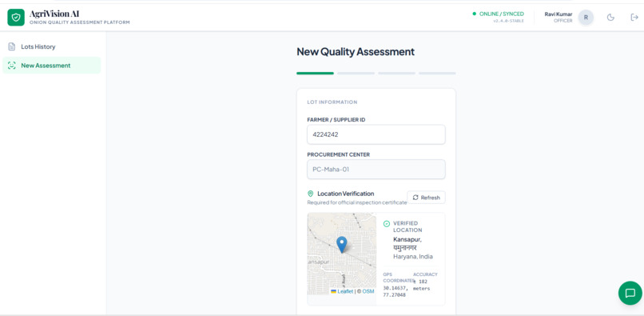Click the Farmer / Supplier ID field
This screenshot has height=316, width=644.
click(x=376, y=134)
